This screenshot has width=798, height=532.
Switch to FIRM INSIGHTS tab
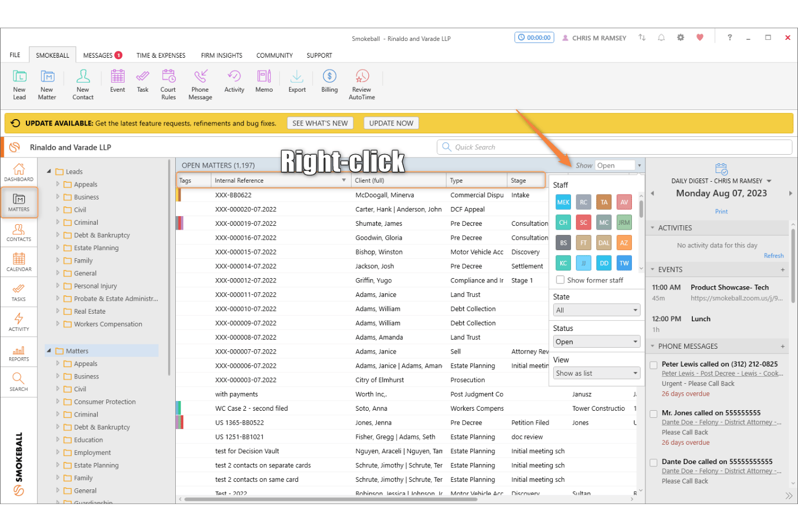click(x=222, y=55)
